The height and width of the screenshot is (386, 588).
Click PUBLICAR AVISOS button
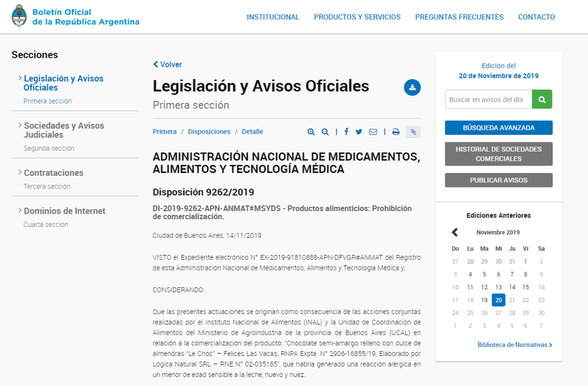tap(498, 180)
